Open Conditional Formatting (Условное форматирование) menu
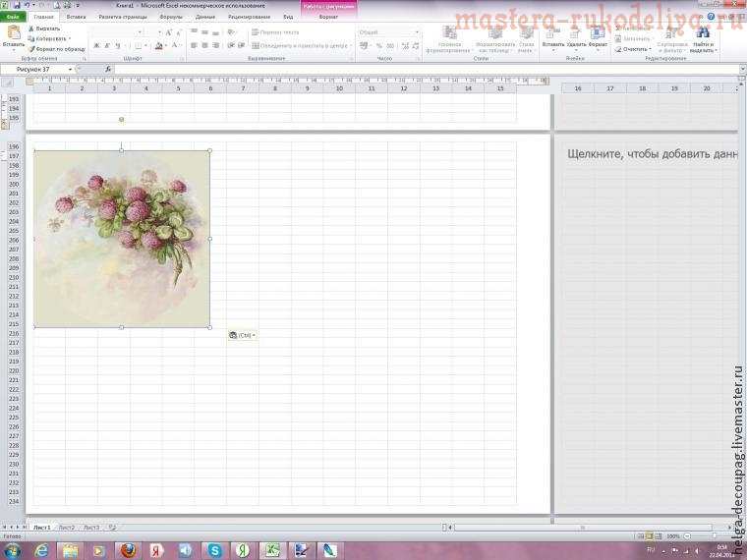The height and width of the screenshot is (560, 747). 448,39
